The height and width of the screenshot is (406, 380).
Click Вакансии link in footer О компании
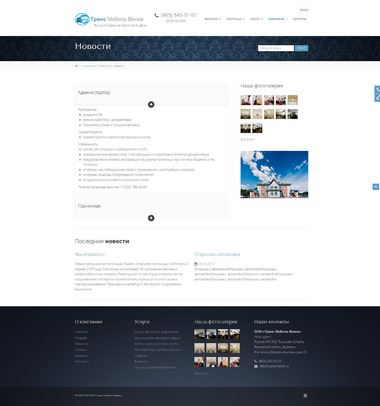point(82,344)
